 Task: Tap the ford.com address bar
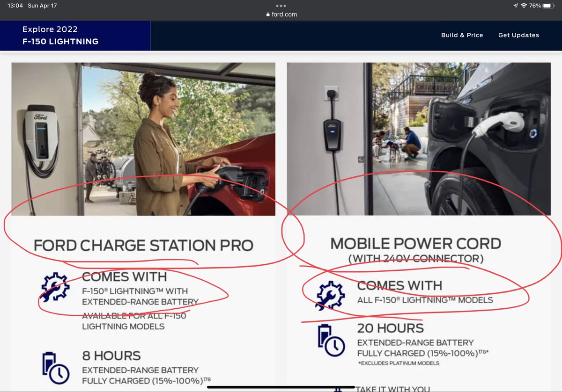pos(281,15)
